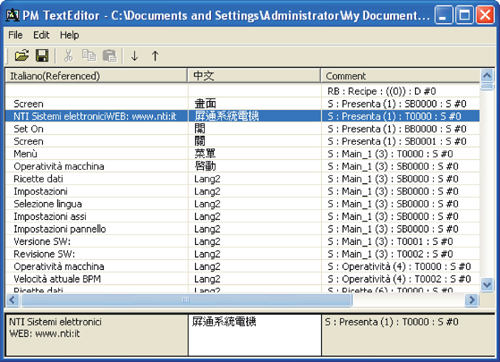Open the Help menu

click(69, 35)
